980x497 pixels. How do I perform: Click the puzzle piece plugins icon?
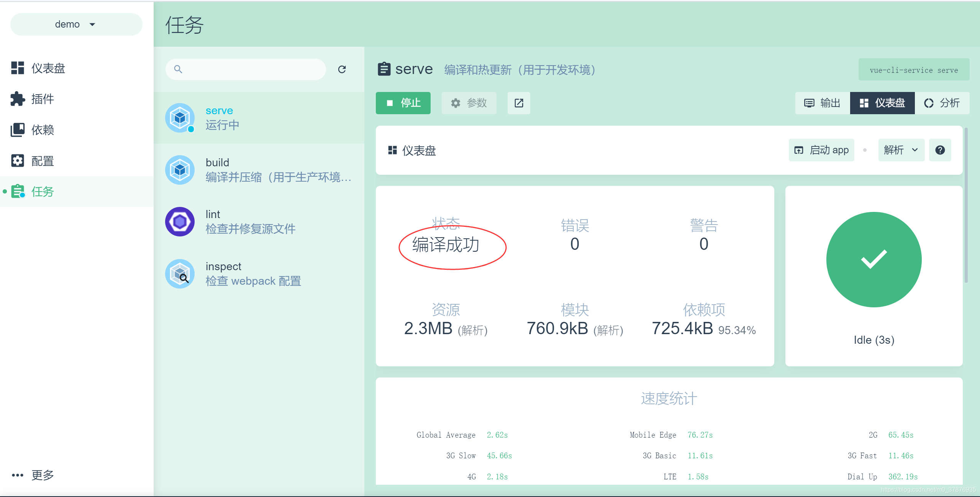coord(18,99)
